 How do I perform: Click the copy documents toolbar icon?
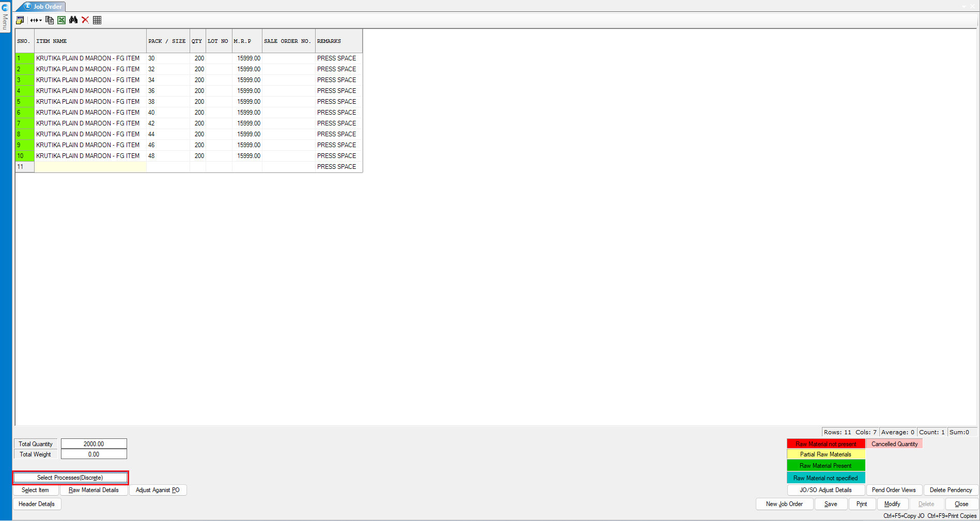[50, 20]
